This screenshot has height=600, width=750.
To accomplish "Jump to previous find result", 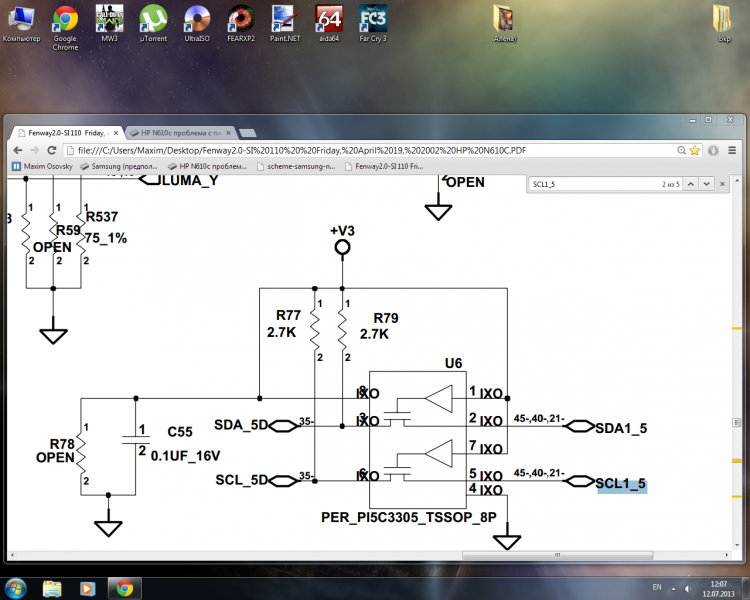I will coord(691,184).
